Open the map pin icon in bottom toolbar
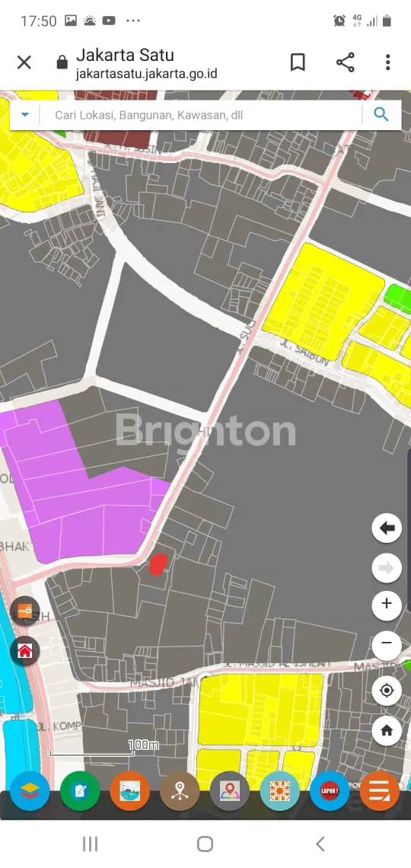 click(x=230, y=791)
